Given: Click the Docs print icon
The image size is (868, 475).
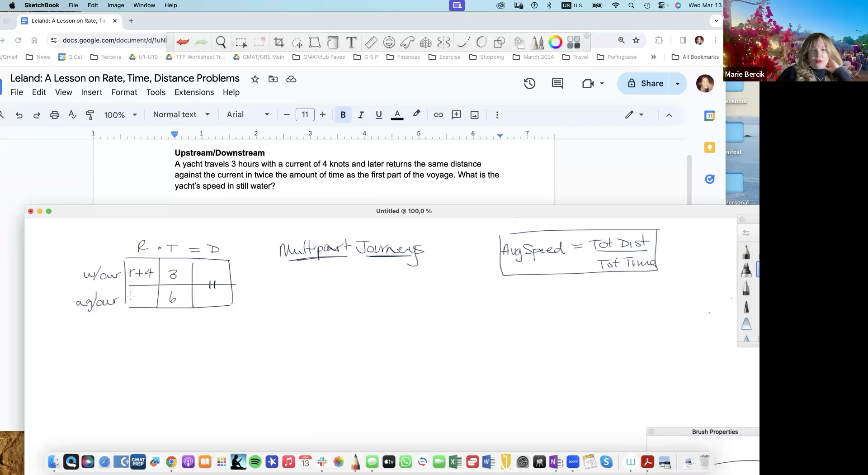Looking at the screenshot, I should pos(55,115).
